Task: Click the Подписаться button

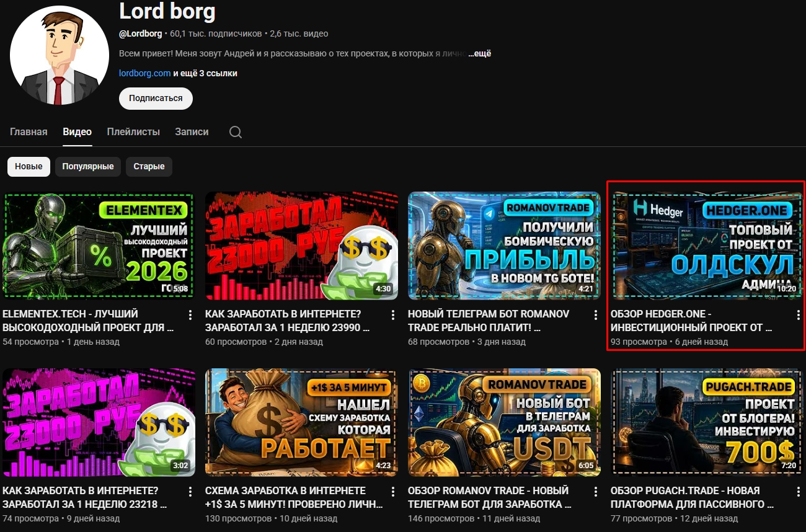Action: (156, 98)
